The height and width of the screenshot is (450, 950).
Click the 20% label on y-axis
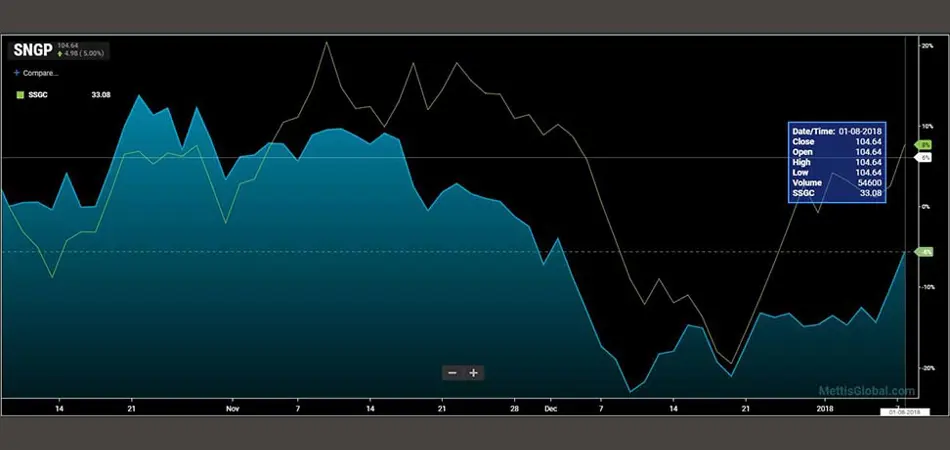coord(928,46)
